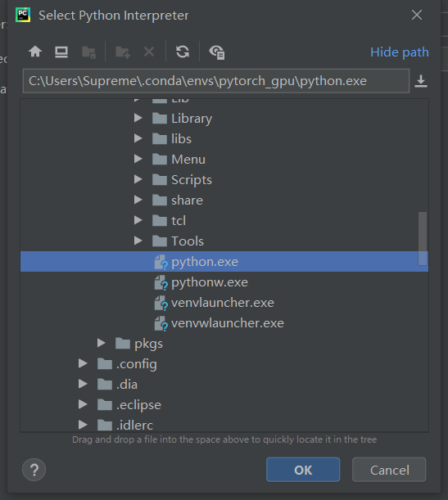Image resolution: width=448 pixels, height=500 pixels.
Task: Toggle show hidden files and directories icon
Action: tap(217, 52)
